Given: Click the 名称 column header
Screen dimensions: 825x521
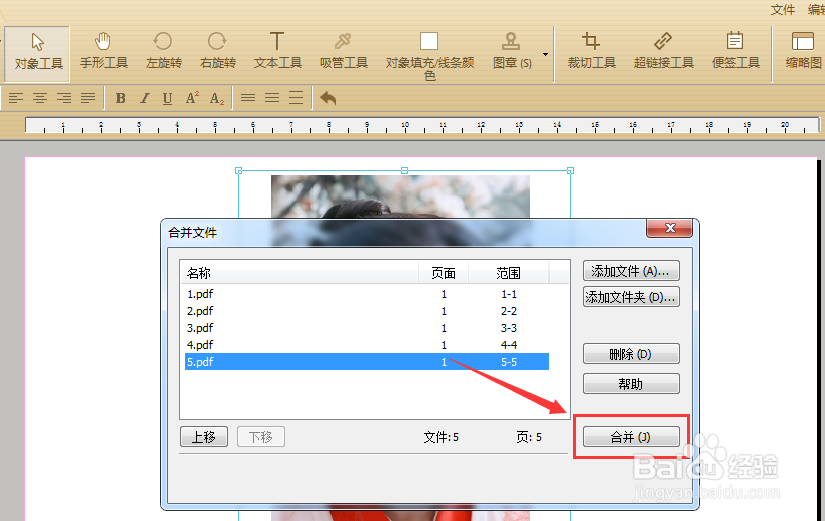Looking at the screenshot, I should point(299,273).
